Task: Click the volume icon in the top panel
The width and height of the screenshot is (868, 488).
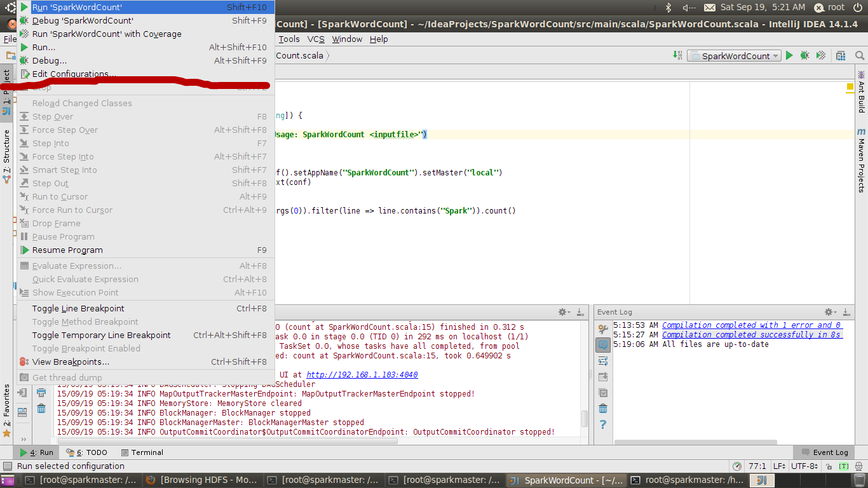Action: 689,8
